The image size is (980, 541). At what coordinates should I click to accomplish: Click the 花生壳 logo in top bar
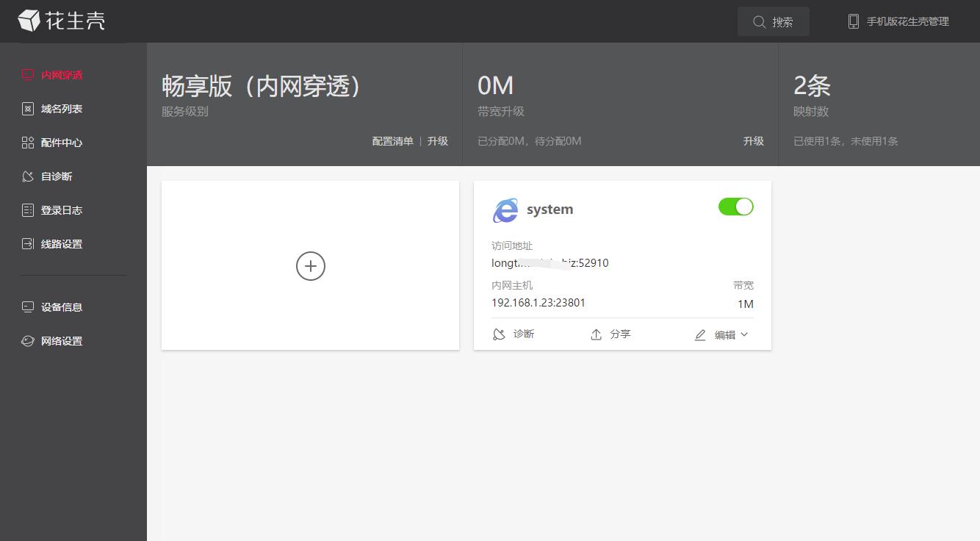66,21
